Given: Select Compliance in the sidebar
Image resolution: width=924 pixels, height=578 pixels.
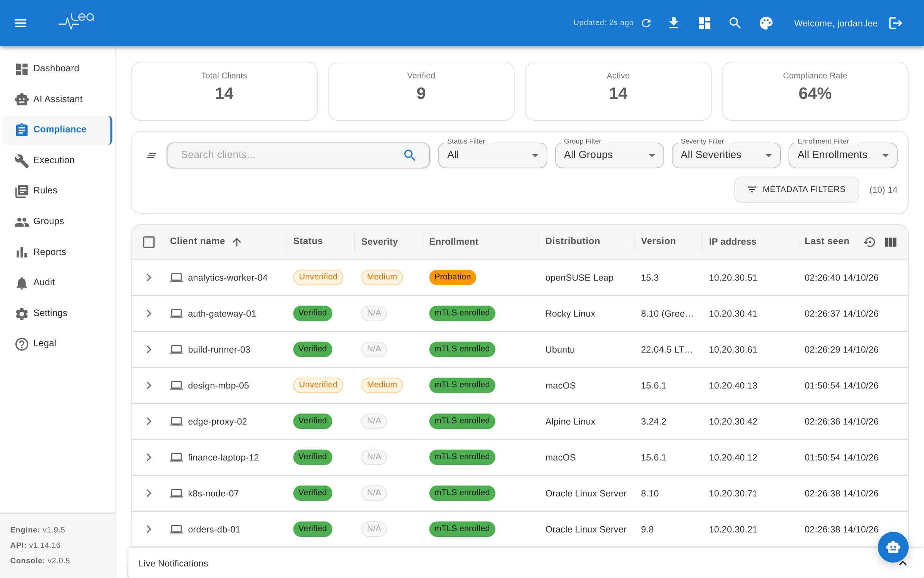Looking at the screenshot, I should [57, 130].
